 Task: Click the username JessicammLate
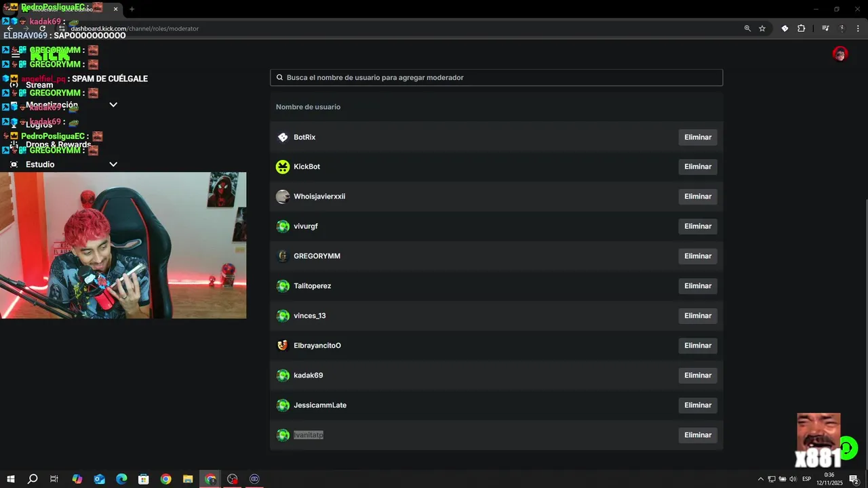320,405
